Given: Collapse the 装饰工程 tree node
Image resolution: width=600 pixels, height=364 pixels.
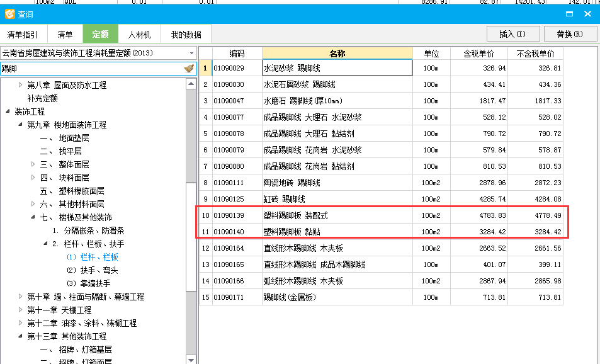Looking at the screenshot, I should [8, 111].
